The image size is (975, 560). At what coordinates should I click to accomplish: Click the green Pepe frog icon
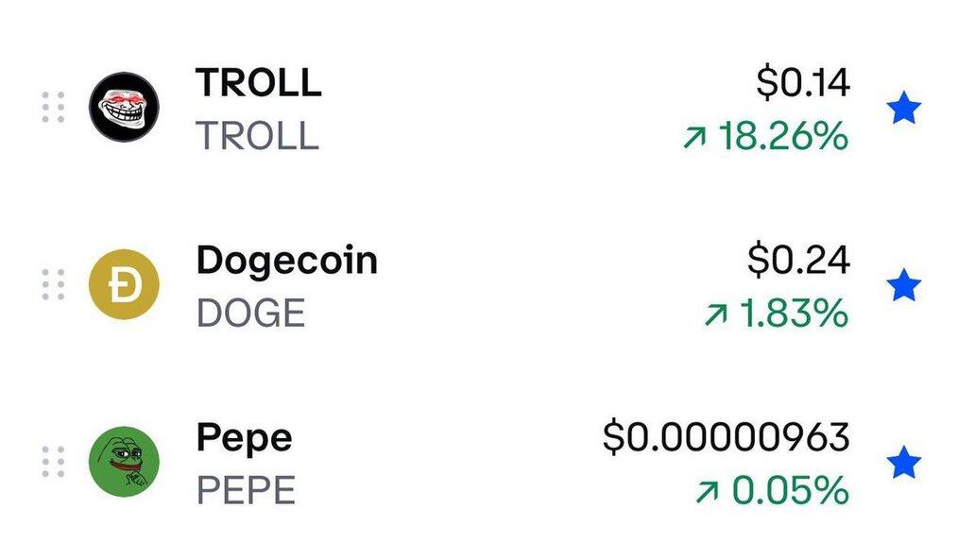point(124,461)
